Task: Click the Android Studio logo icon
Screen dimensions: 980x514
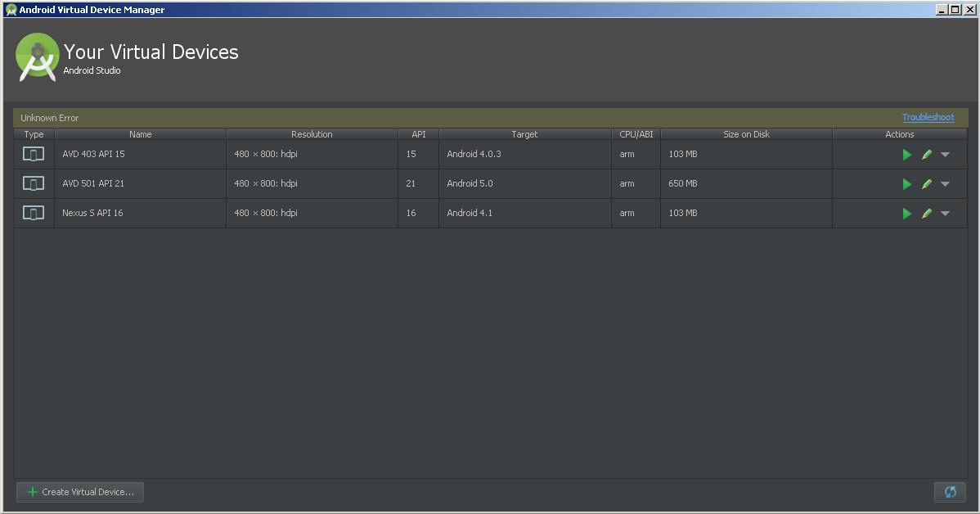Action: [38, 57]
